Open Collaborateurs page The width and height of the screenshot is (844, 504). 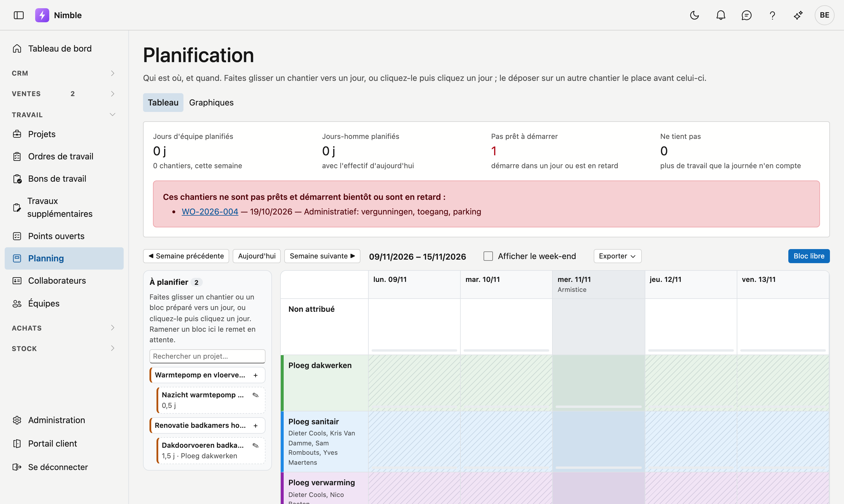[x=64, y=281]
